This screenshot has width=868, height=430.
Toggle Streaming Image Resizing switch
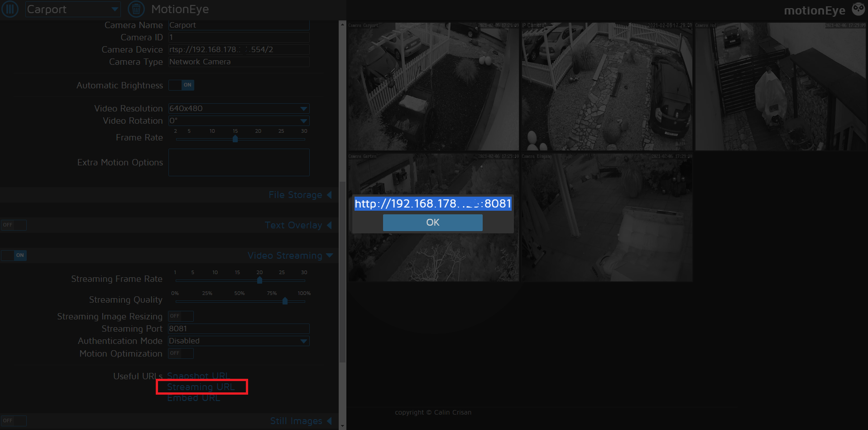(181, 316)
